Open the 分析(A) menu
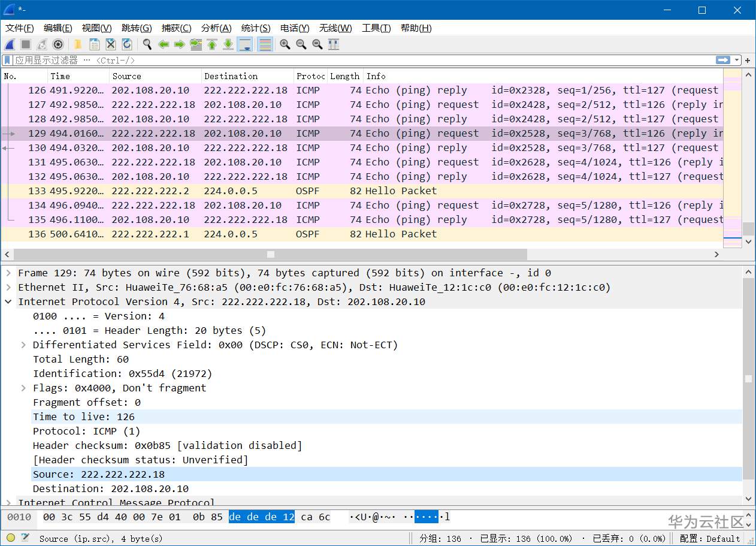756x546 pixels. tap(216, 28)
